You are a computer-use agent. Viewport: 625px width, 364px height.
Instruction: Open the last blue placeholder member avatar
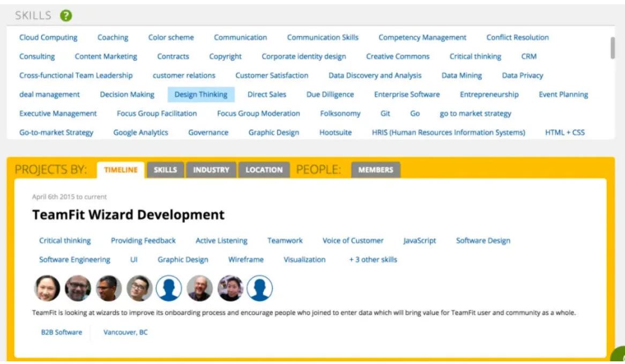(259, 288)
